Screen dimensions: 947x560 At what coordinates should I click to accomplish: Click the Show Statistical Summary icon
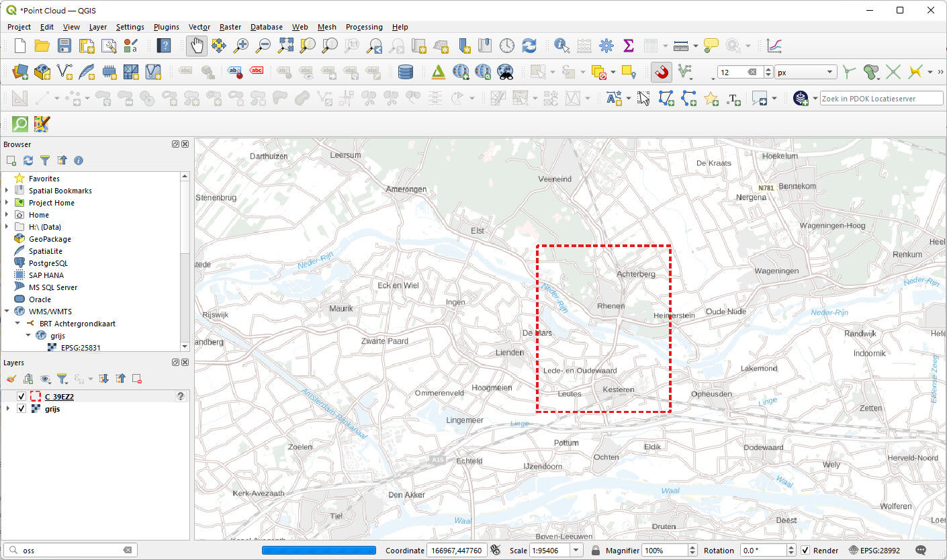[628, 45]
